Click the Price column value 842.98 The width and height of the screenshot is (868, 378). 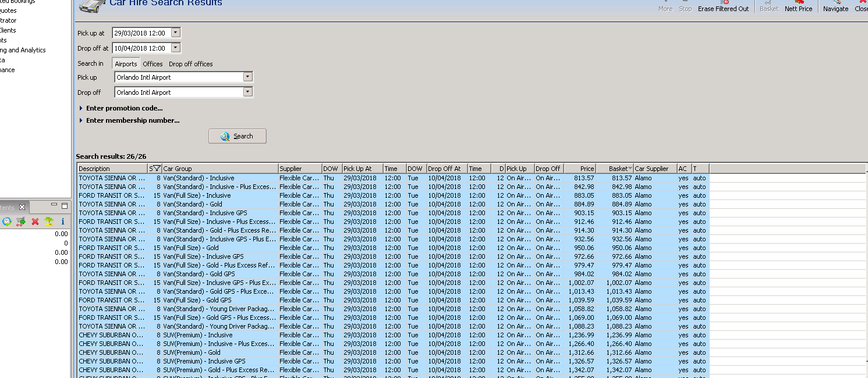tap(584, 187)
